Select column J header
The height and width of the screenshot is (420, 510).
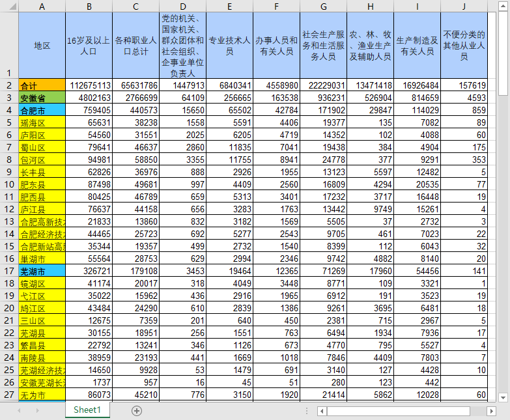pos(464,6)
